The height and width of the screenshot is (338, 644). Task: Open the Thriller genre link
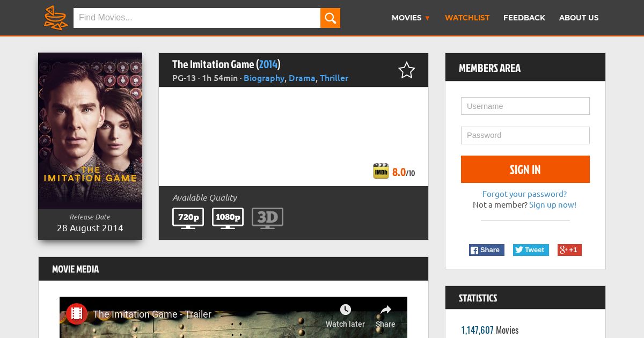point(334,78)
